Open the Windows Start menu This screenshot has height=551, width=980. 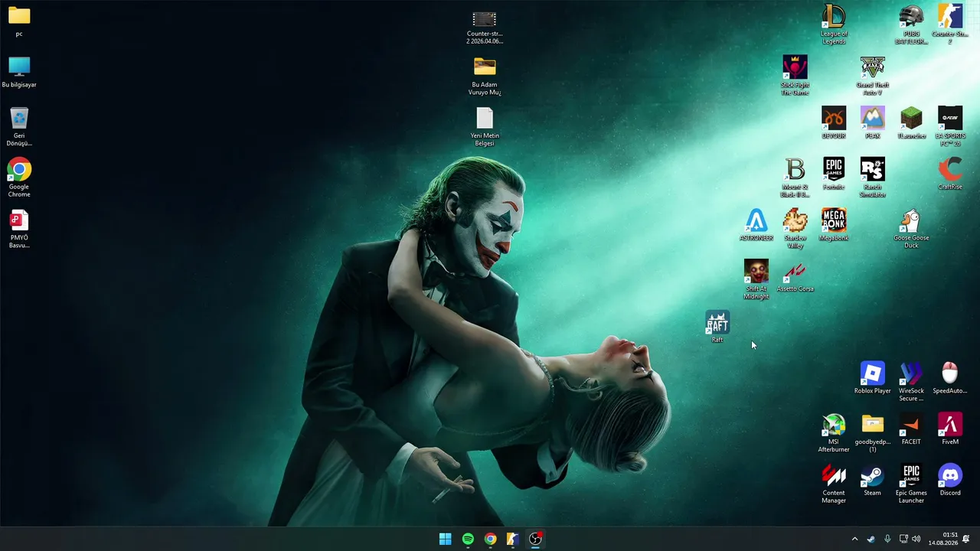point(445,539)
